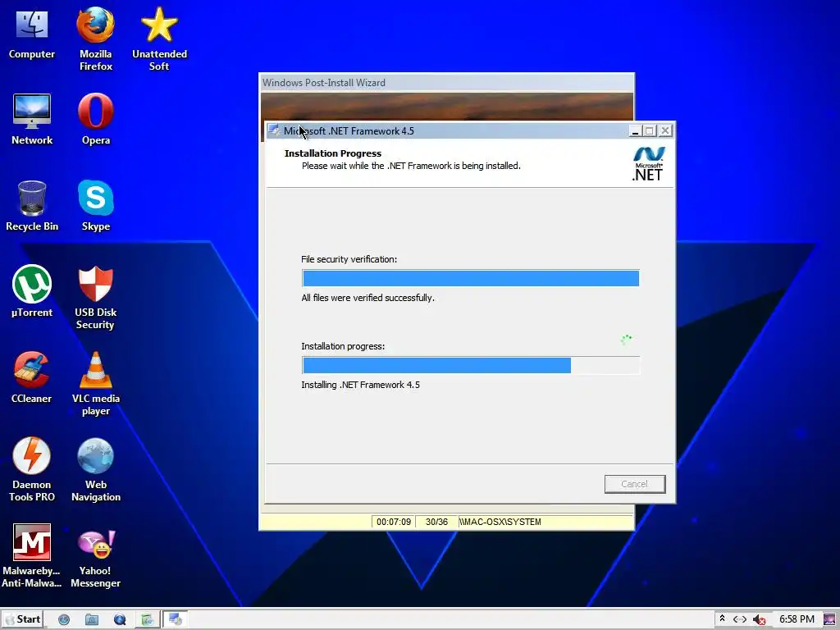Click the \\MAC-OSX\SYSTEM status text
Viewport: 840px width, 630px height.
500,522
